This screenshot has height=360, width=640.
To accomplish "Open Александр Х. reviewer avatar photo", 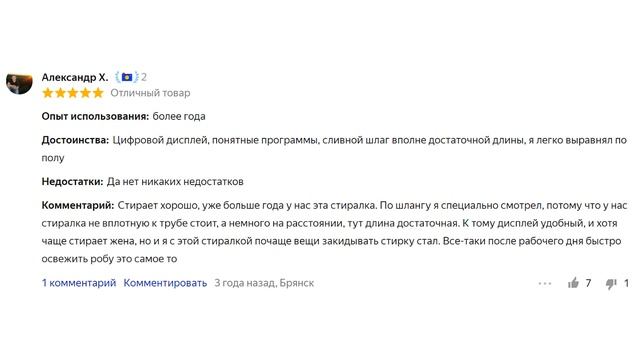I will [x=19, y=82].
